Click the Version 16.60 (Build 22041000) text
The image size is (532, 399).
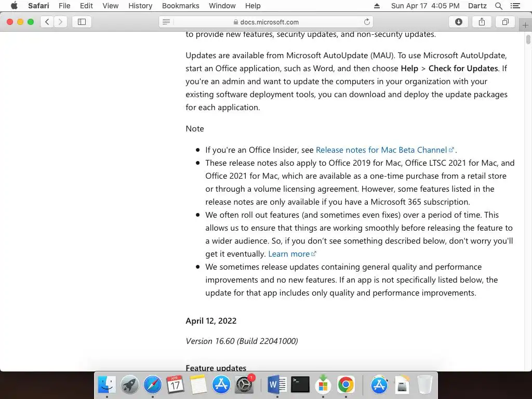(x=242, y=341)
